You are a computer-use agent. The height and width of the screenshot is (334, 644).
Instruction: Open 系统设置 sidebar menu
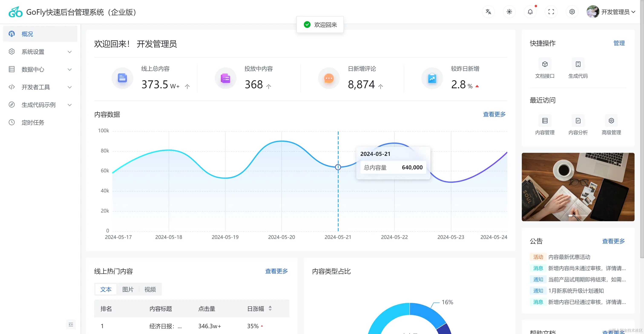point(40,52)
